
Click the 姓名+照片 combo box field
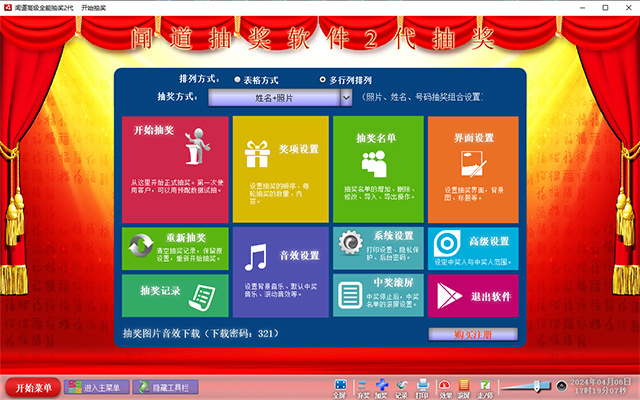[274, 98]
